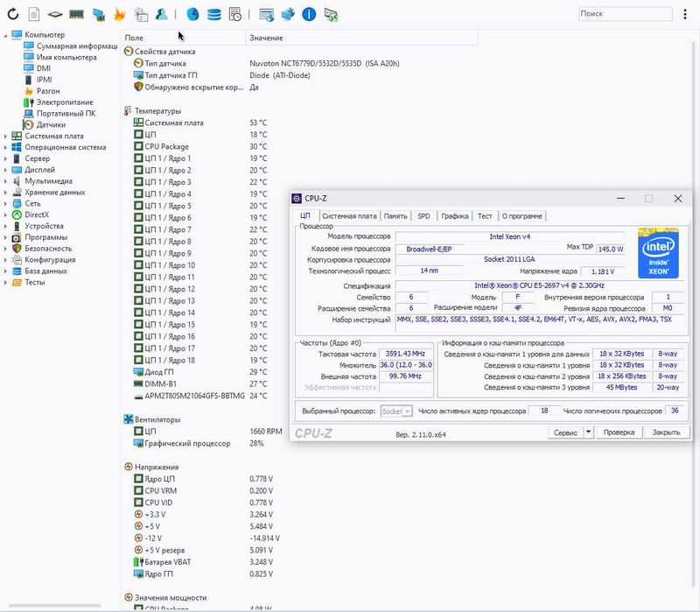700x612 pixels.
Task: Expand the Мультимедиа tree node
Action: [5, 181]
